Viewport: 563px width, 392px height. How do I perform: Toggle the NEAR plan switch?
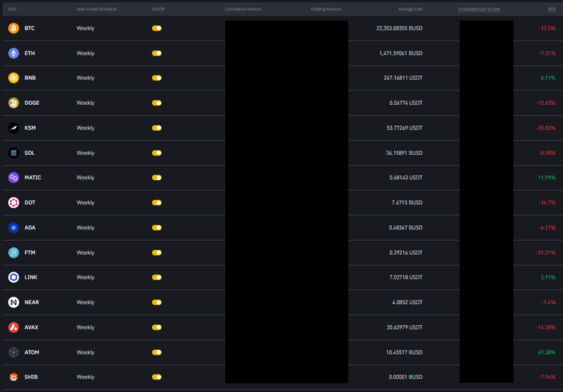pos(157,302)
